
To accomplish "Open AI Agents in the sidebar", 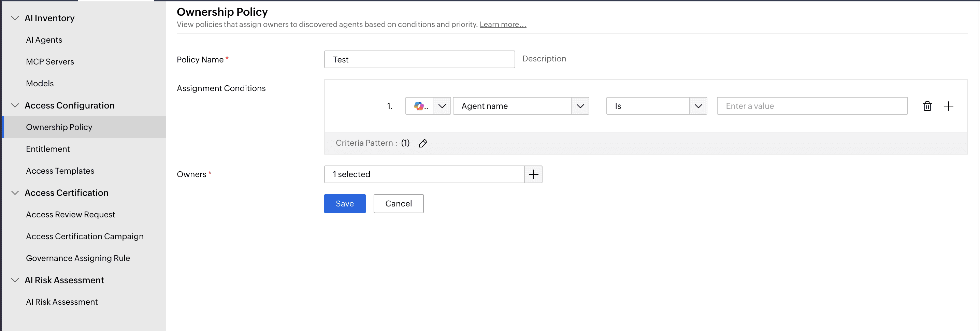I will (44, 40).
